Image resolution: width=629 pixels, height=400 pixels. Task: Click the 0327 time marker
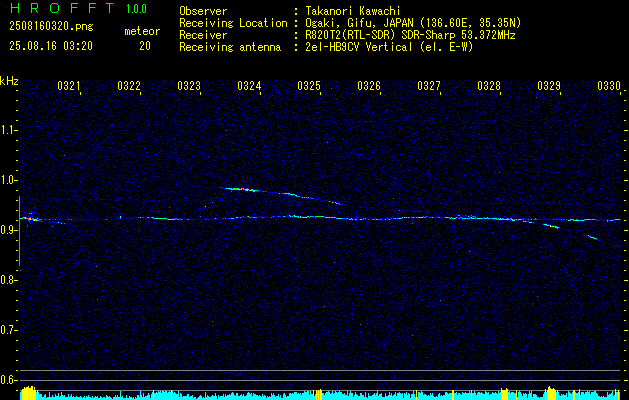click(429, 85)
